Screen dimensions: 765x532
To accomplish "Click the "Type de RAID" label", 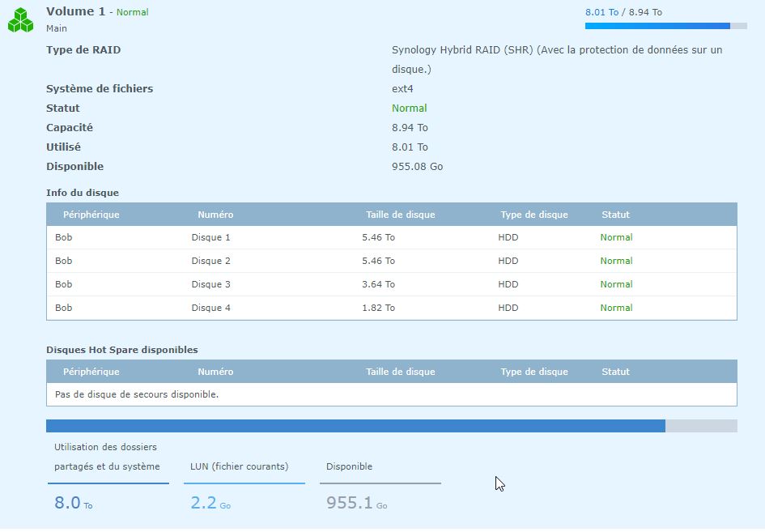I will tap(83, 49).
